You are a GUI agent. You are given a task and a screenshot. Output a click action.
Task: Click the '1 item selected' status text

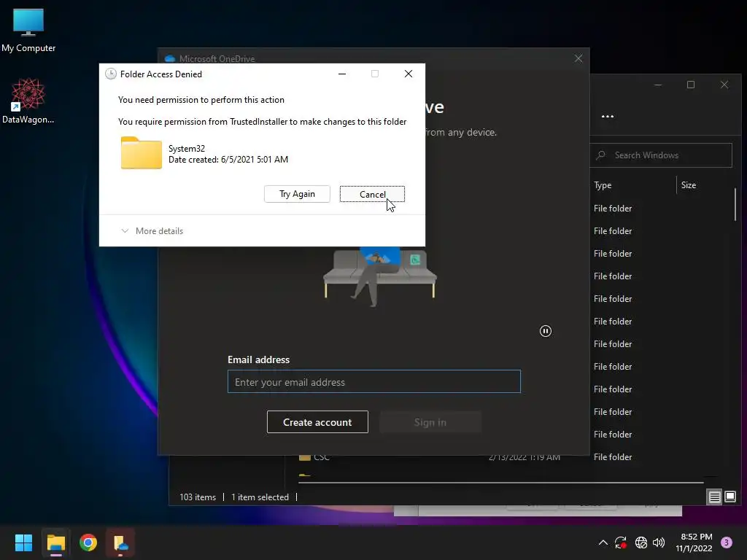point(260,497)
